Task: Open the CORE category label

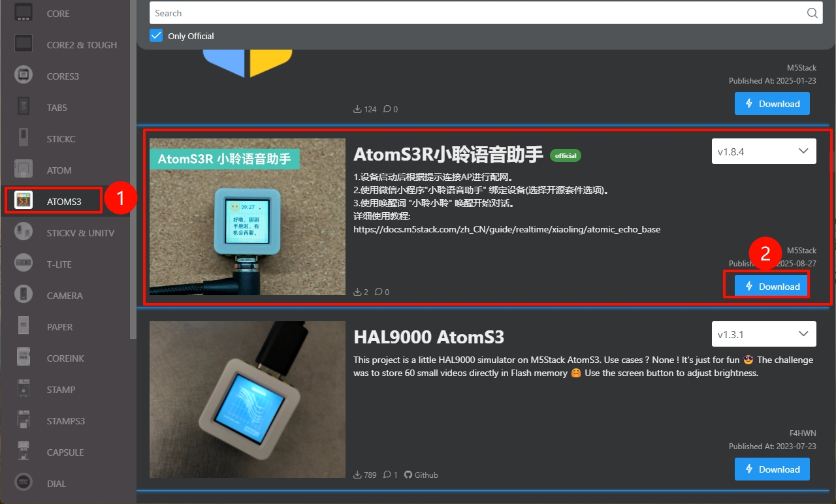Action: pos(58,14)
